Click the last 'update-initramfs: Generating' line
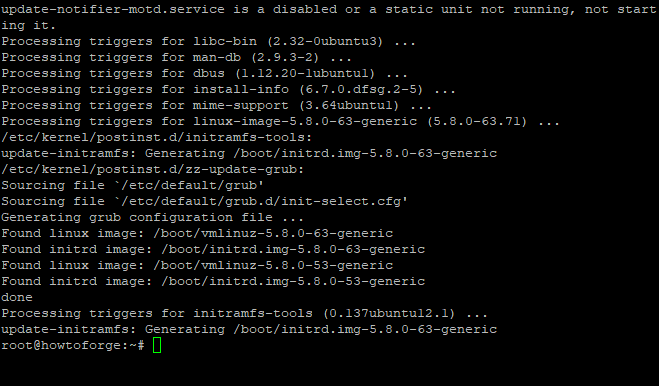This screenshot has height=386, width=659. point(249,329)
